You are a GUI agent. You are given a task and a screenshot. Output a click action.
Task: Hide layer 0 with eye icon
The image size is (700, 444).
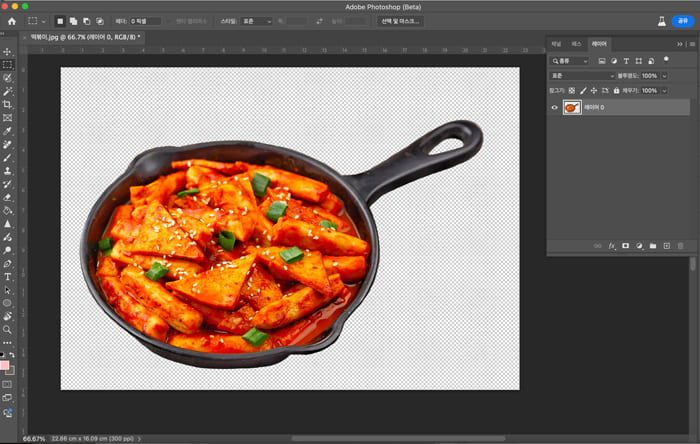(x=554, y=108)
